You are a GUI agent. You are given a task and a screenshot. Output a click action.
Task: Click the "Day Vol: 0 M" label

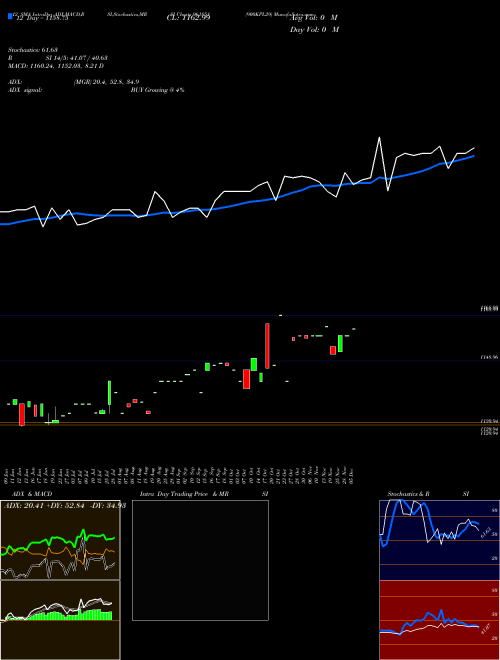pos(314,29)
